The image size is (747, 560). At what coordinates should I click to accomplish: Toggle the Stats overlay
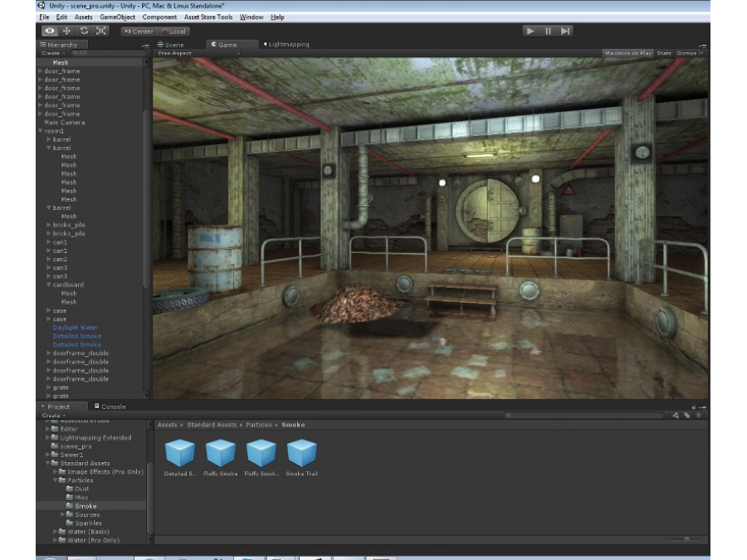(x=664, y=53)
